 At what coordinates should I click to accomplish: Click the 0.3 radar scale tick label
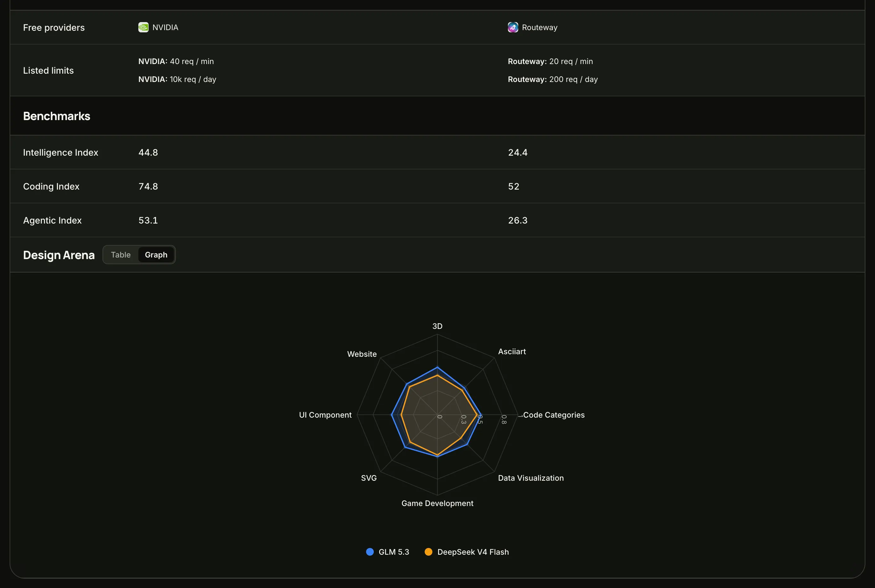point(463,420)
